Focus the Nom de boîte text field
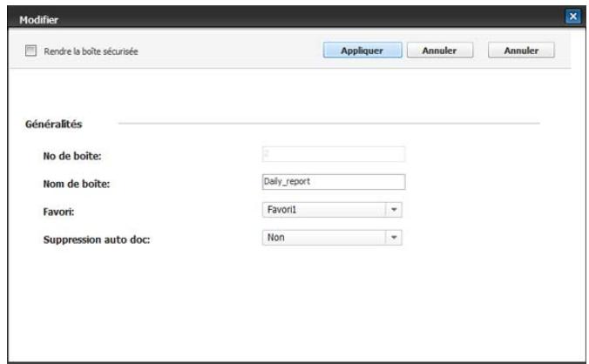Image resolution: width=589 pixels, height=364 pixels. point(331,183)
